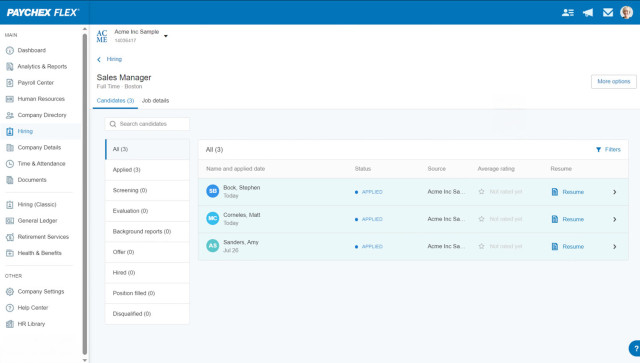Open the messages envelope icon
The width and height of the screenshot is (640, 363).
point(608,13)
